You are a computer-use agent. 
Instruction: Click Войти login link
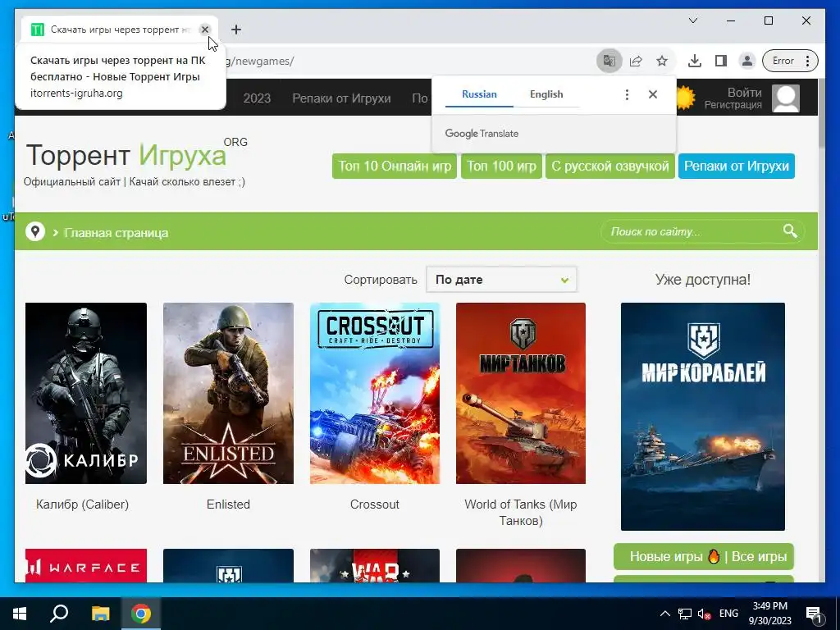[744, 92]
